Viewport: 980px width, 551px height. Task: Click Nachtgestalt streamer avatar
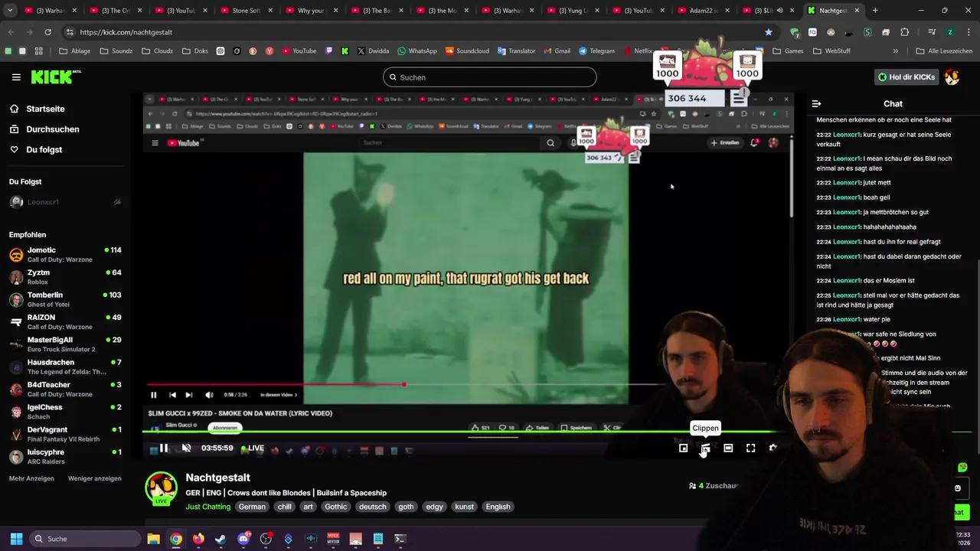[161, 488]
